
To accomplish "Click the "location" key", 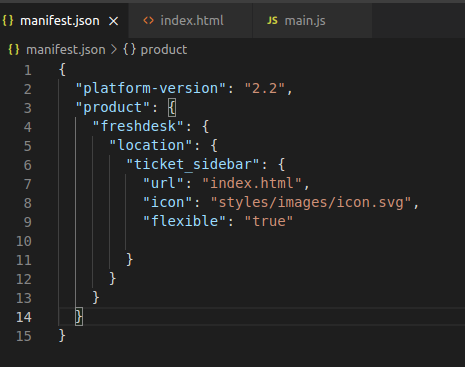I will pos(151,145).
